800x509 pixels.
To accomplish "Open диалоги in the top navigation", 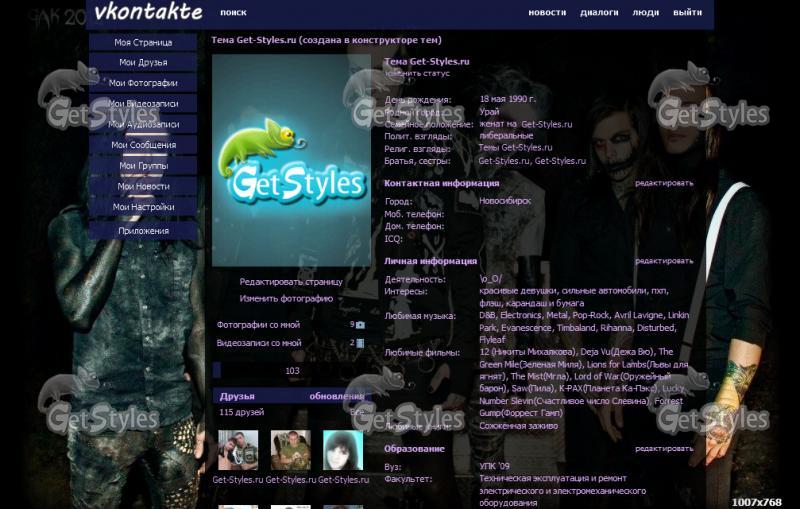I will (x=599, y=13).
